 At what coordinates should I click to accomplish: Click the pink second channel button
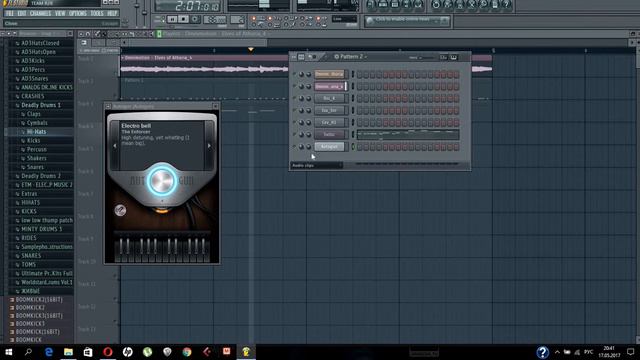pos(329,87)
